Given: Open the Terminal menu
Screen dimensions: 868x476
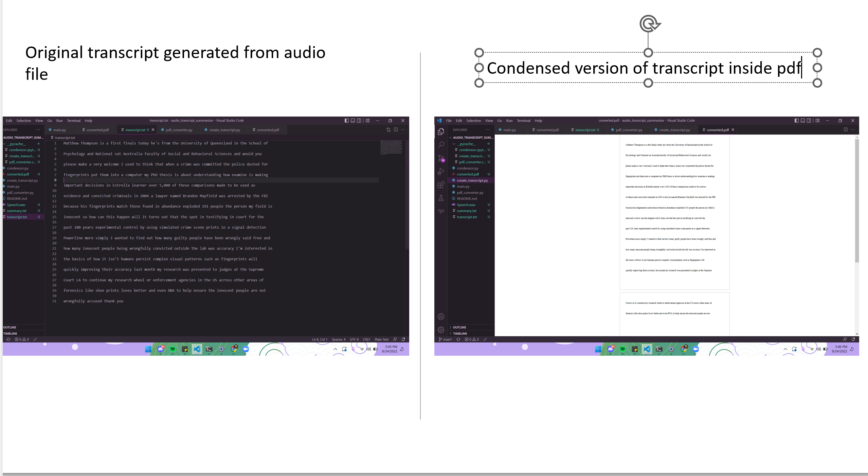Looking at the screenshot, I should 73,120.
